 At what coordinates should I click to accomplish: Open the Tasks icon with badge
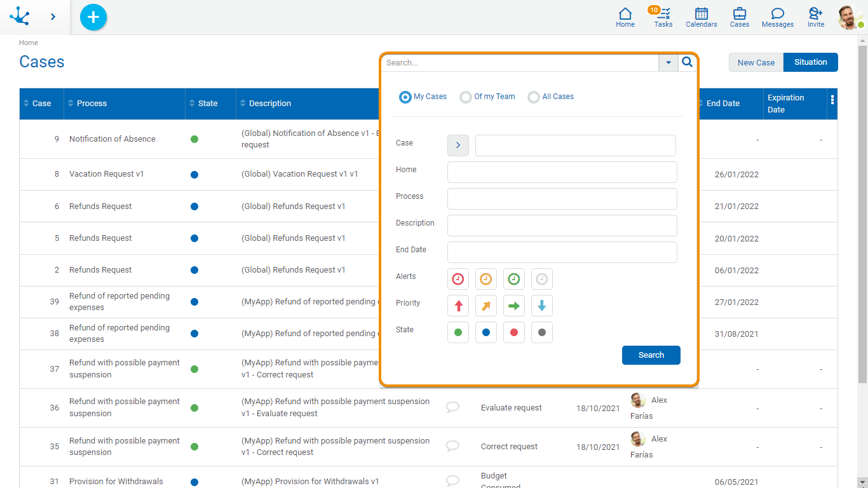point(663,17)
